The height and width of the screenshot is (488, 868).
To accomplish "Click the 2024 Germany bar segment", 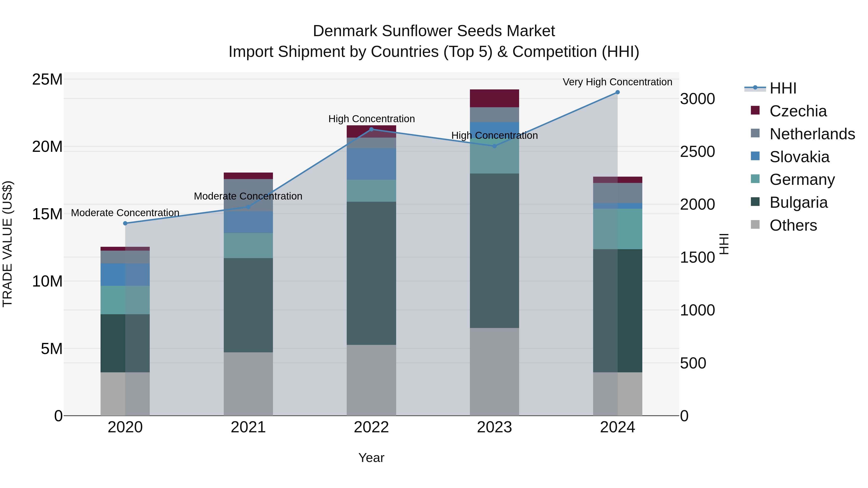I will coord(617,229).
